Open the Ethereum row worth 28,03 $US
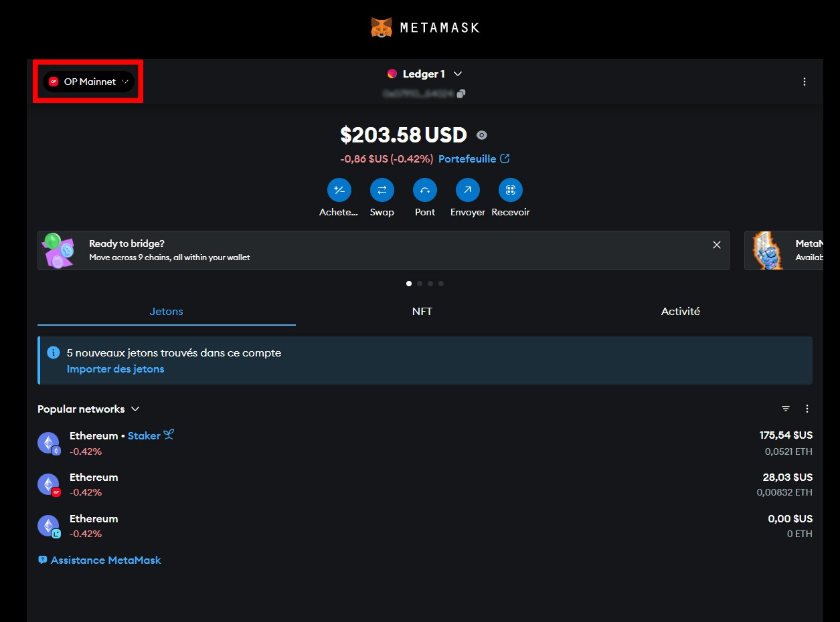The width and height of the screenshot is (840, 622). point(425,485)
